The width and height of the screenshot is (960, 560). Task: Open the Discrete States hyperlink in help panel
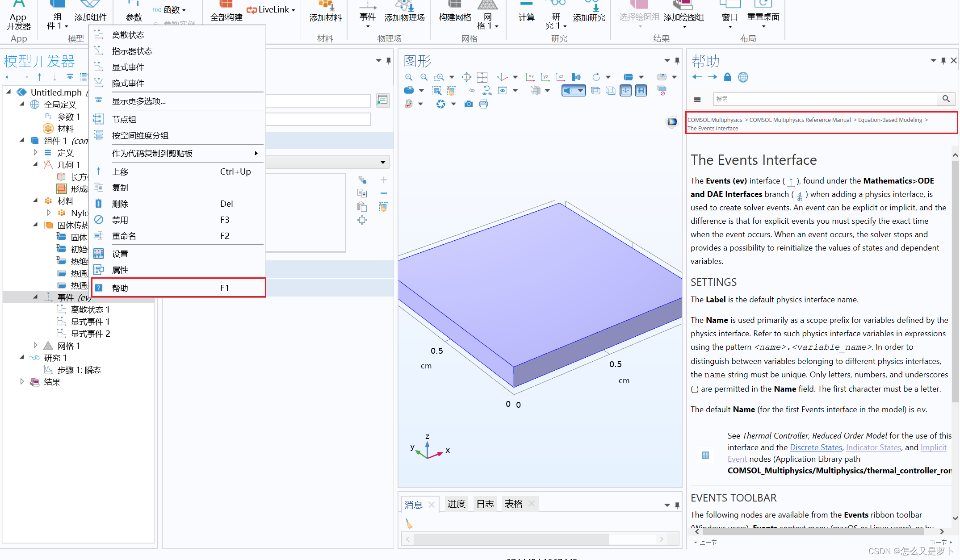pos(815,447)
